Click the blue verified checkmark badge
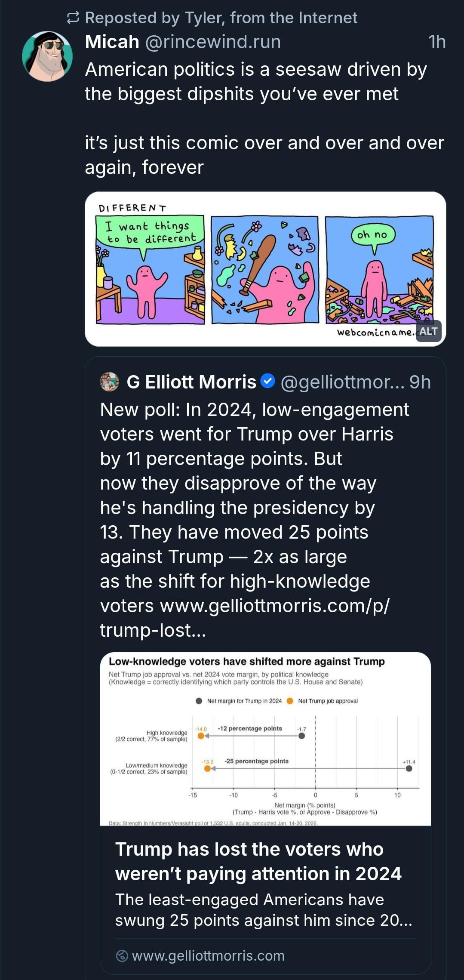 [268, 382]
